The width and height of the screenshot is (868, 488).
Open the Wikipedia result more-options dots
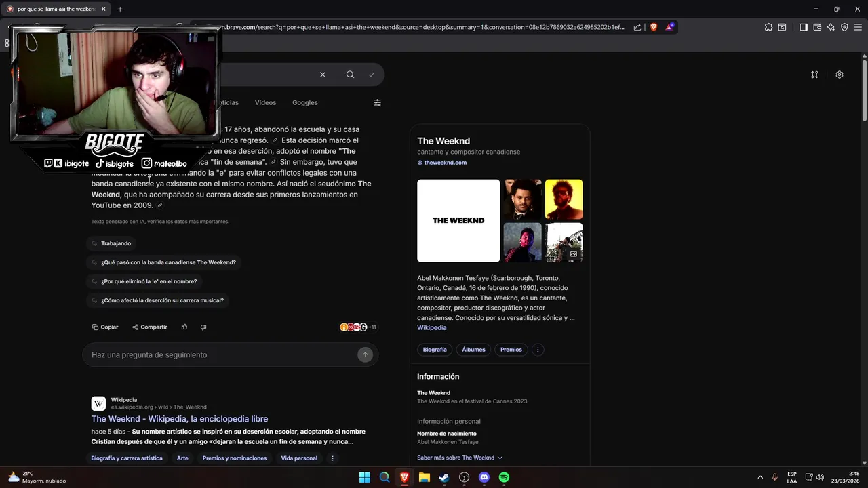click(332, 458)
